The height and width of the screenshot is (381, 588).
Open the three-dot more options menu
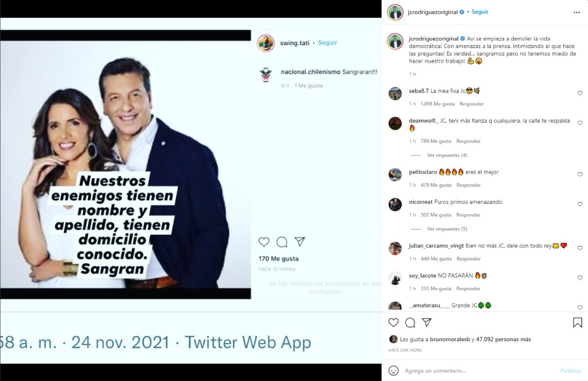coord(576,12)
